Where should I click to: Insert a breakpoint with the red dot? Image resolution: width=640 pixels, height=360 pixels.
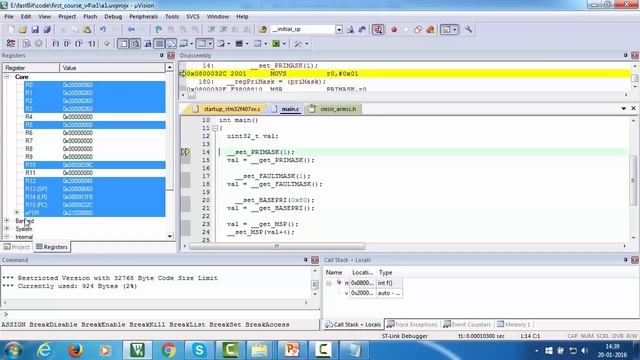pos(394,29)
